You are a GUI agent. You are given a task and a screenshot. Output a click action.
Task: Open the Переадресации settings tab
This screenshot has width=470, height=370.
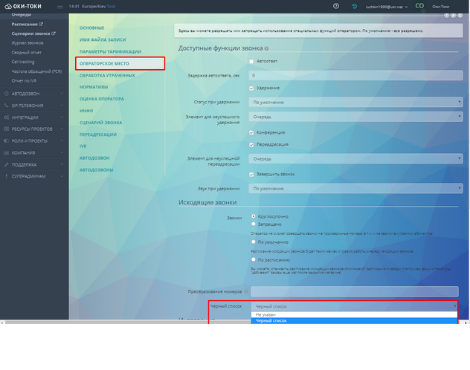pyautogui.click(x=98, y=134)
